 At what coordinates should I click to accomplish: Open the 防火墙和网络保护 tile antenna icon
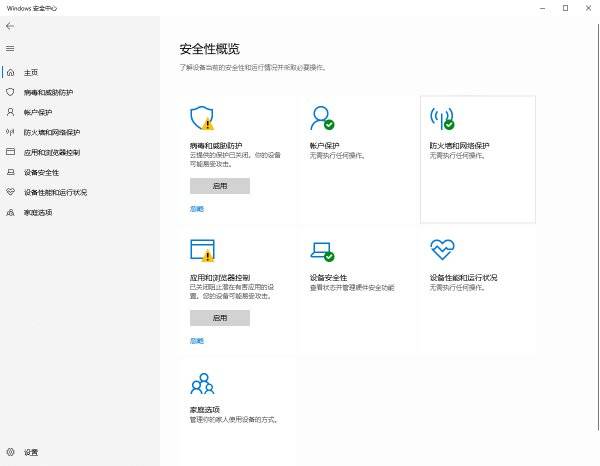click(x=441, y=119)
